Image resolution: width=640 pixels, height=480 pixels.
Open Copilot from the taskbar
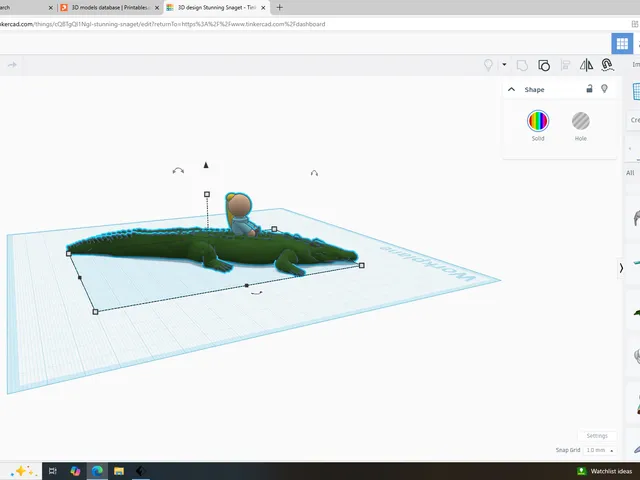(x=75, y=471)
